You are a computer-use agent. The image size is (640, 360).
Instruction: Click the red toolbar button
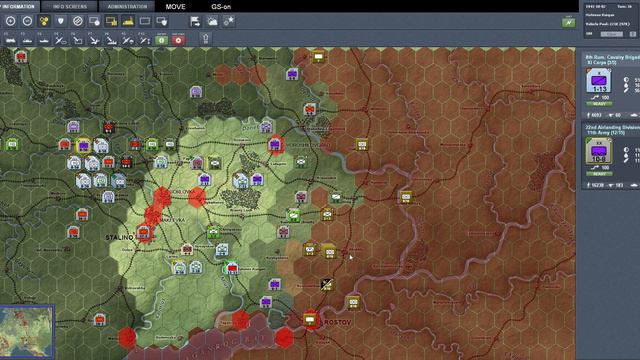[178, 40]
